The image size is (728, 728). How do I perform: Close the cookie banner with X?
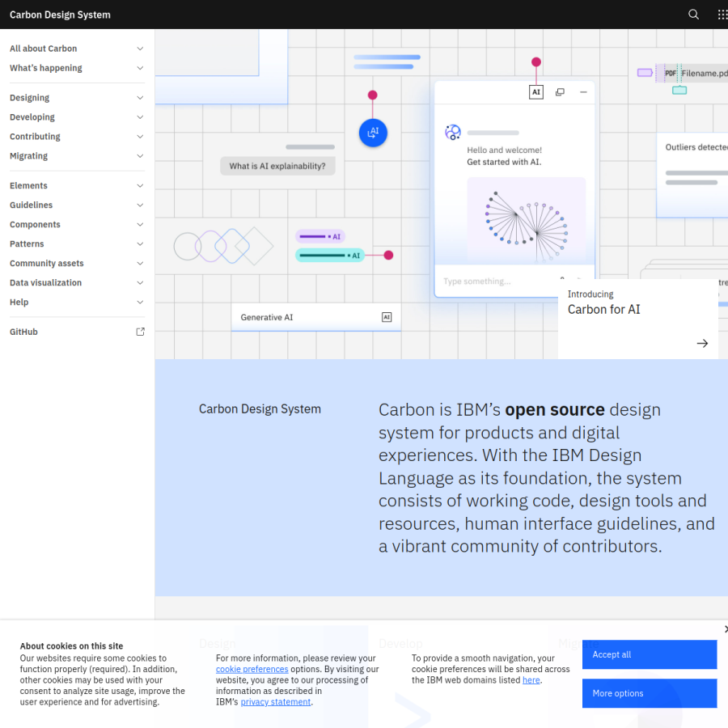pos(726,629)
